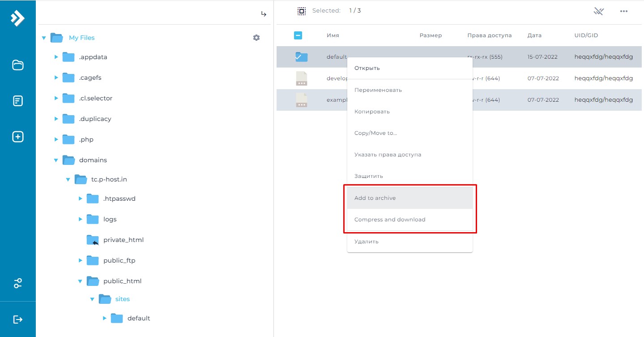This screenshot has height=337, width=644.
Task: Click the DirectAdmin logo icon
Action: pos(17,18)
